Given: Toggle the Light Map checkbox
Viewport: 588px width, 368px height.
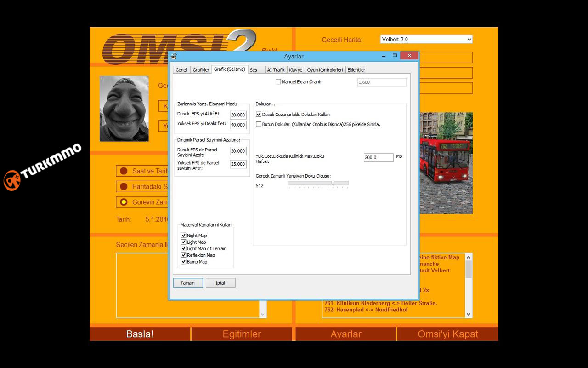Looking at the screenshot, I should (183, 242).
